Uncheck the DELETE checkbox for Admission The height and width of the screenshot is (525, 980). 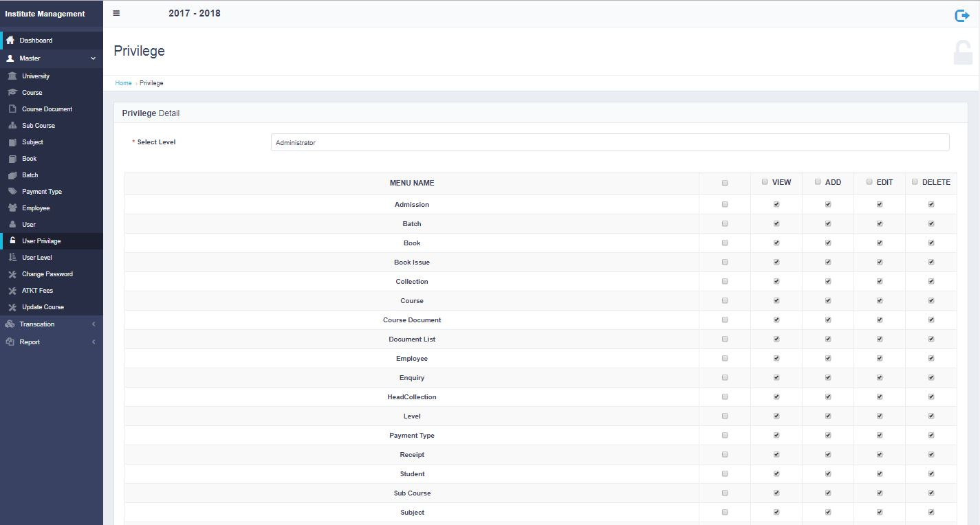point(931,204)
